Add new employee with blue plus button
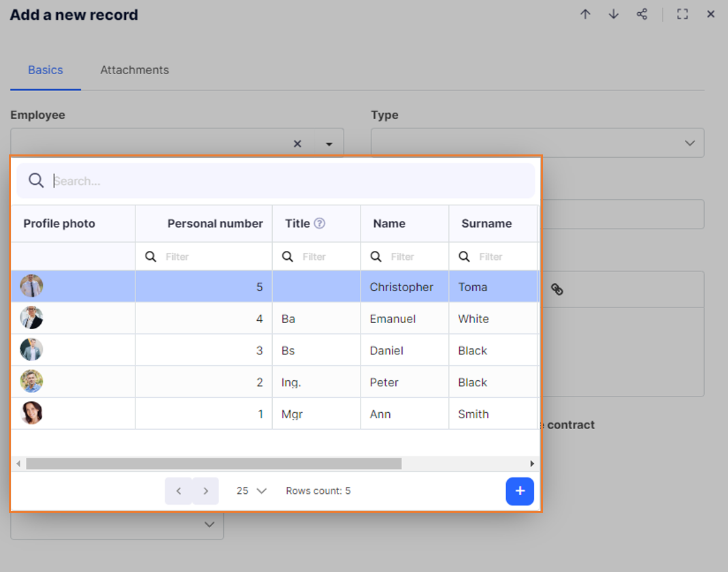The width and height of the screenshot is (728, 572). pos(520,491)
